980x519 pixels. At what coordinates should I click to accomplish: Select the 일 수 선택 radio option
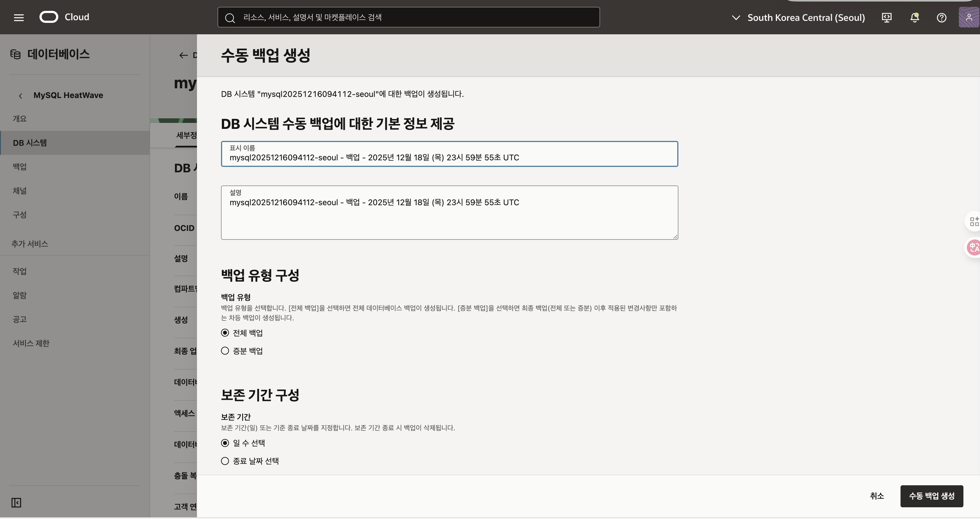225,443
